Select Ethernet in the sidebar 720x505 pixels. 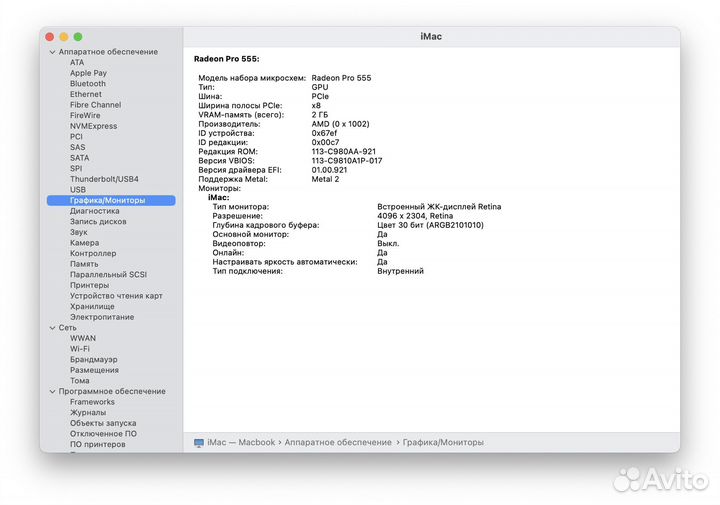click(86, 94)
